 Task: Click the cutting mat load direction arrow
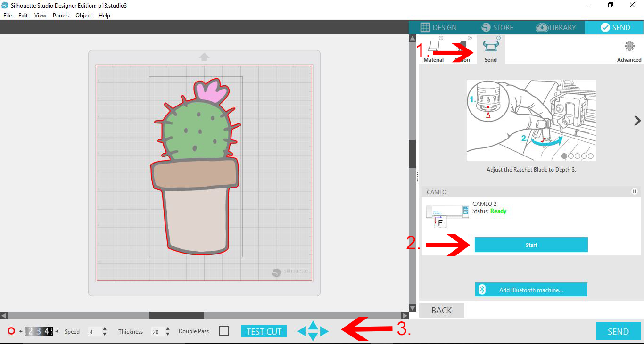pos(204,57)
